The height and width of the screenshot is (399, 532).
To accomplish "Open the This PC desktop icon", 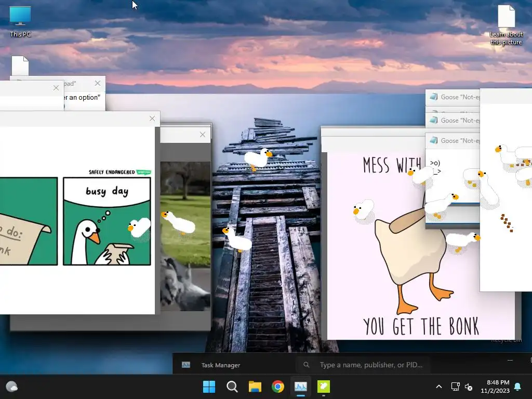I will [x=20, y=21].
